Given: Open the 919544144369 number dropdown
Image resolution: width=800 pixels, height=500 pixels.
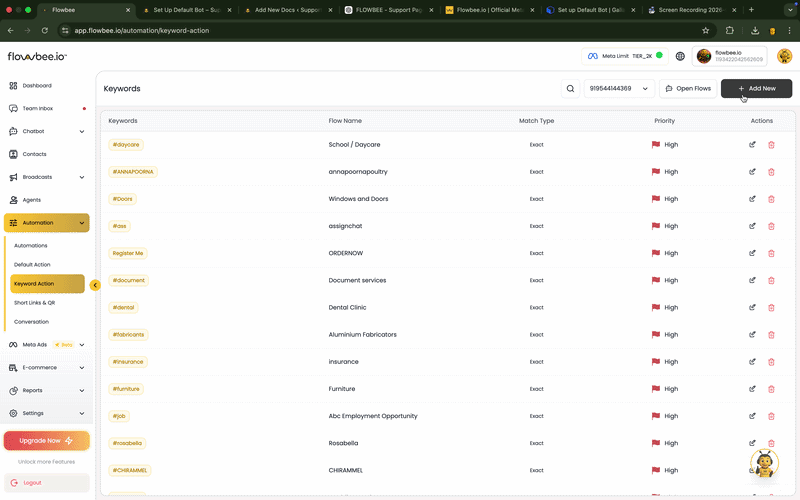Looking at the screenshot, I should coord(619,89).
